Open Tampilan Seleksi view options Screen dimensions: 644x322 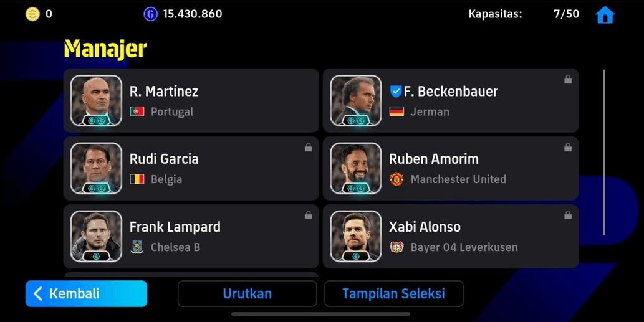pos(393,293)
